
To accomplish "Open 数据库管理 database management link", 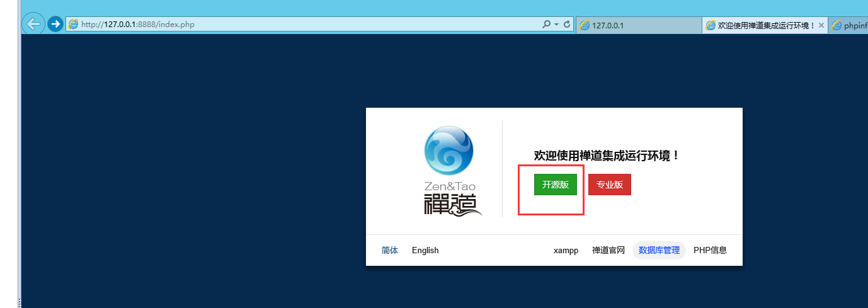I will coord(659,250).
